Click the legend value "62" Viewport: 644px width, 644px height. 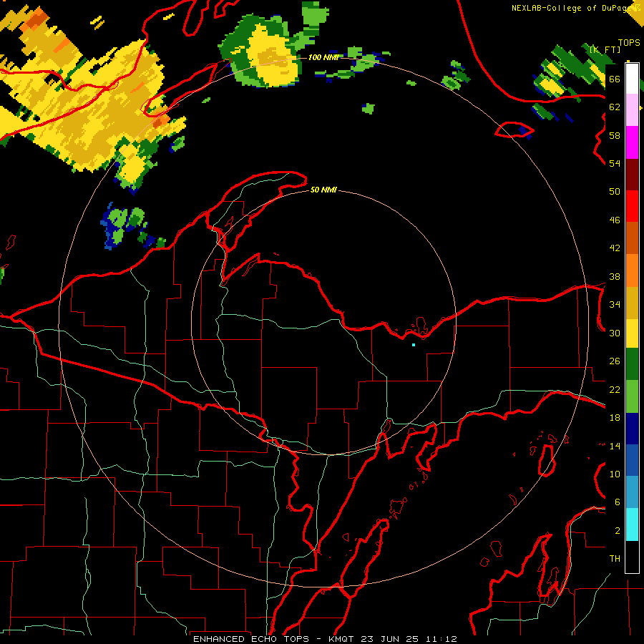615,107
